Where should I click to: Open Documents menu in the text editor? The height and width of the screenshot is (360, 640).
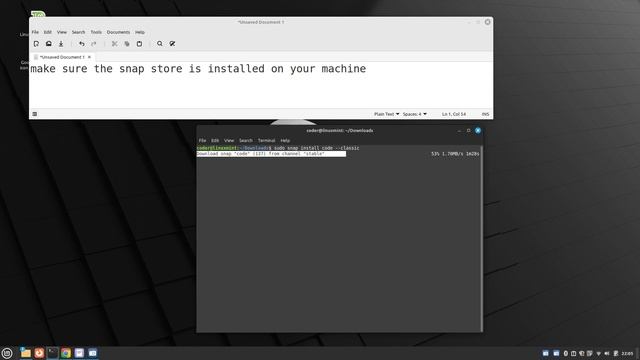pos(118,32)
